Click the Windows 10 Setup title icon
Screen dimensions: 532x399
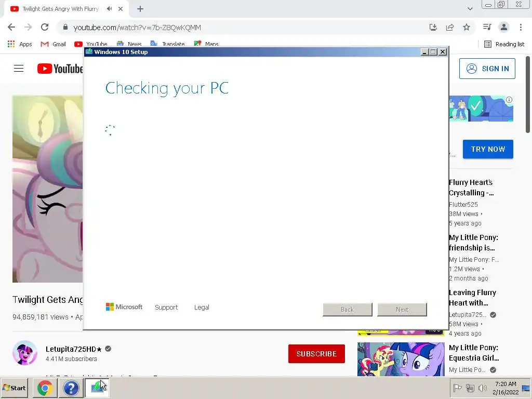(x=89, y=51)
